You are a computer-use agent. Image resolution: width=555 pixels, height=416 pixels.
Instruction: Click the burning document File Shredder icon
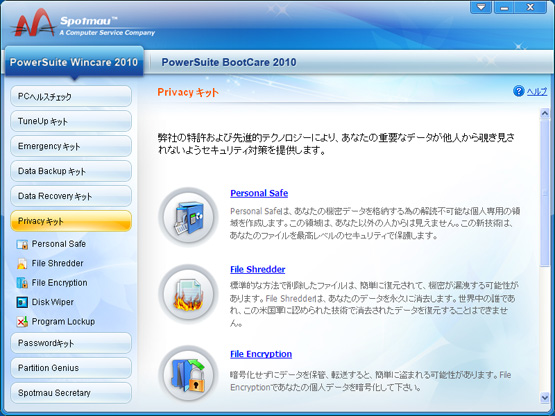pos(188,294)
